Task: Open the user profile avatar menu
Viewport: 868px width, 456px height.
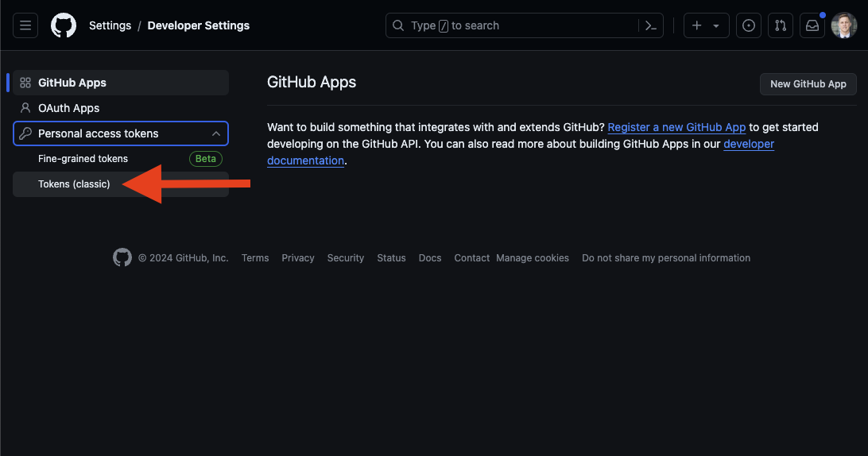Action: [844, 25]
